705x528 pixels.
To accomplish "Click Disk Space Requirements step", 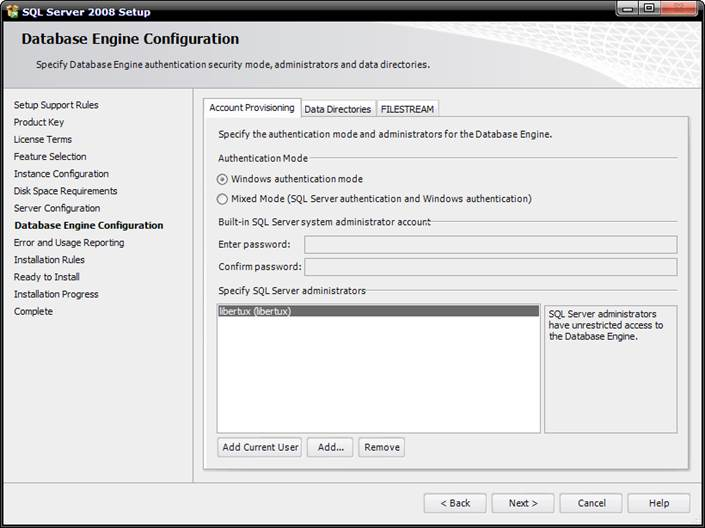I will 66,191.
